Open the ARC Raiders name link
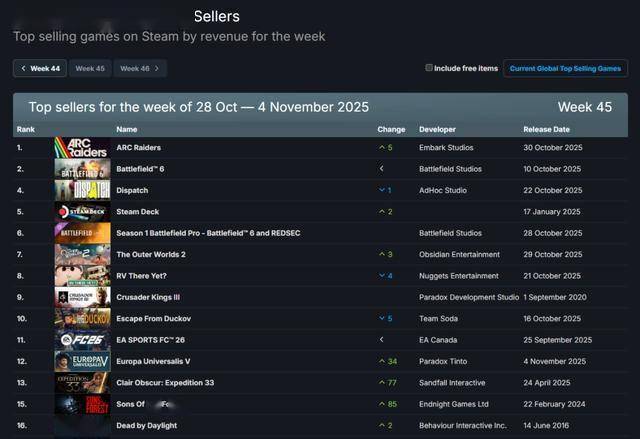 [x=138, y=148]
